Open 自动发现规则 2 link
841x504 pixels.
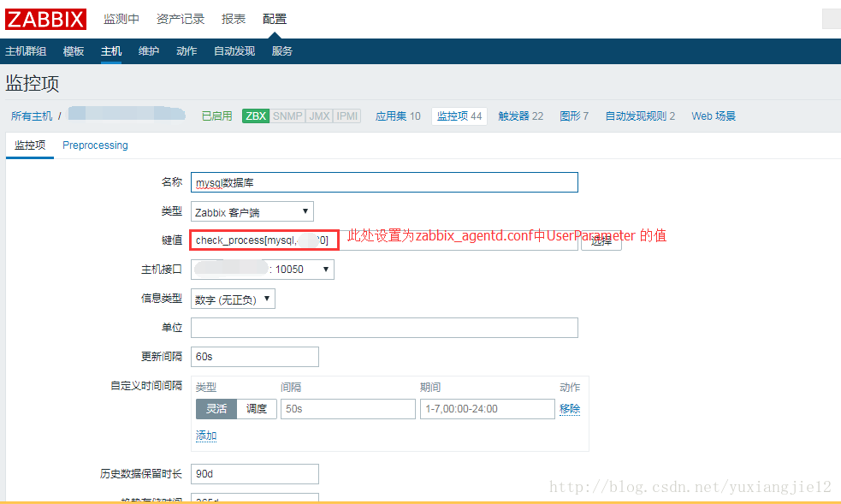640,116
